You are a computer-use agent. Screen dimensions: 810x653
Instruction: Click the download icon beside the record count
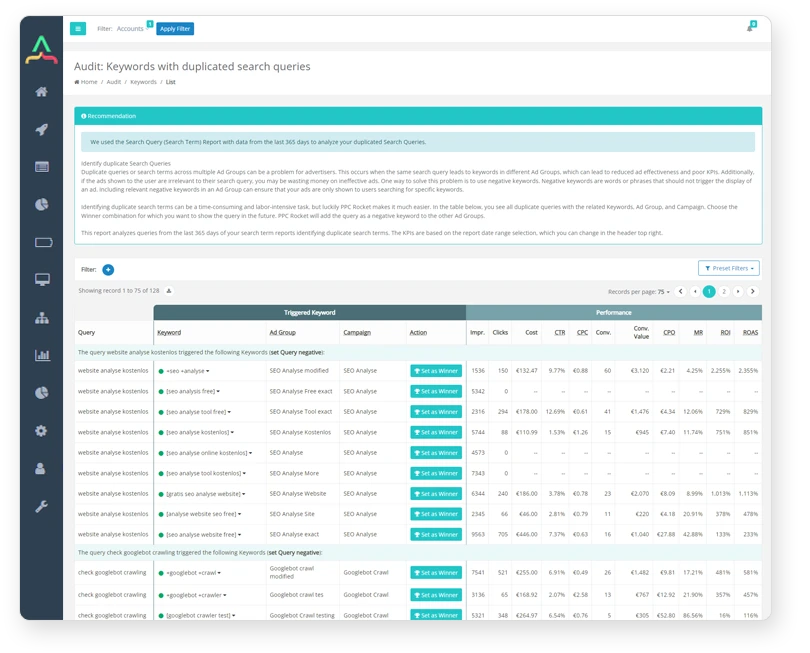tap(169, 291)
